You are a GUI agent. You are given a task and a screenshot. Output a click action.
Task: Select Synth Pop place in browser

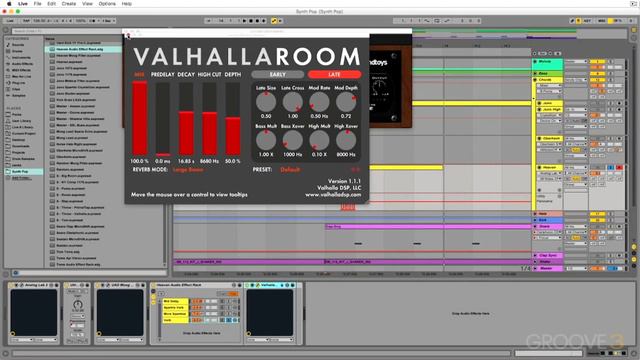(x=23, y=171)
